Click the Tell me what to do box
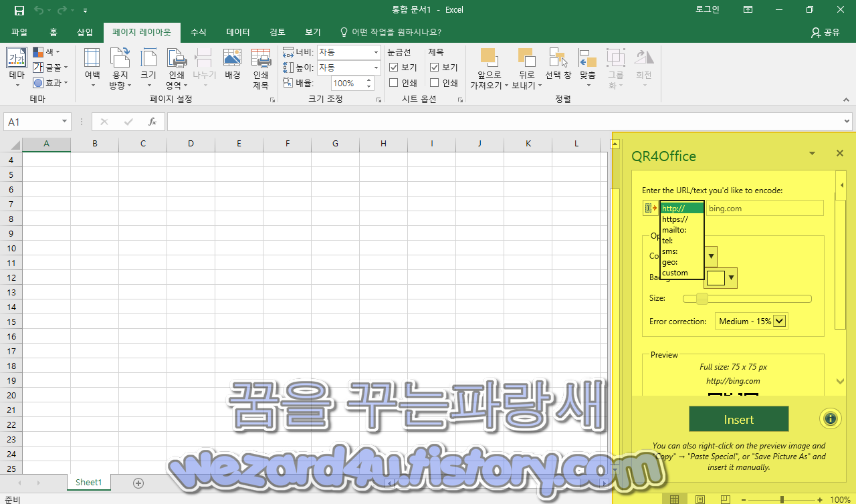The height and width of the screenshot is (504, 856). point(391,32)
